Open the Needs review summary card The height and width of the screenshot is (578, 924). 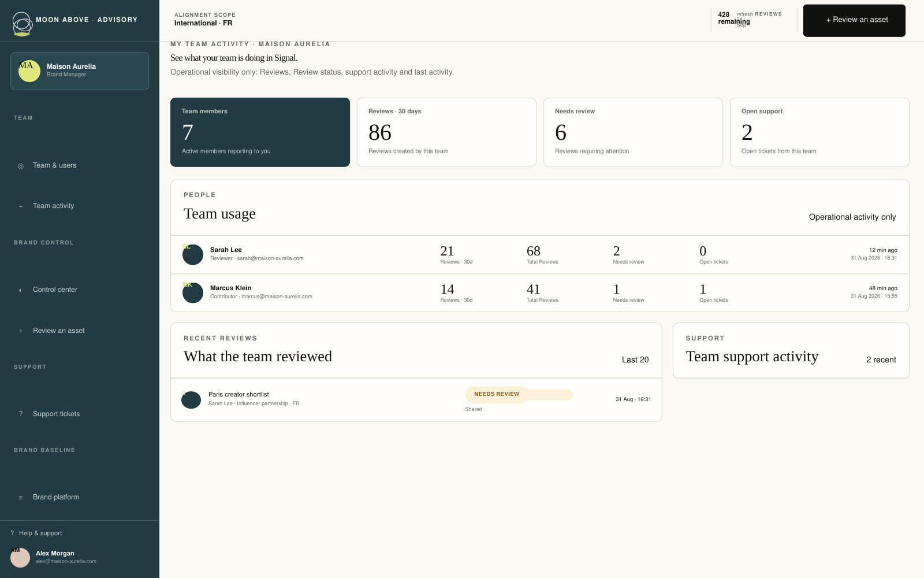(x=633, y=132)
